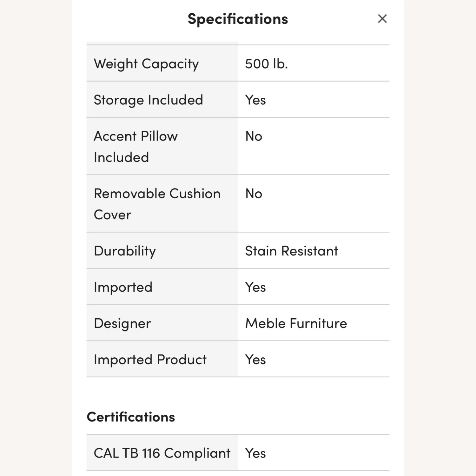Select the Designer label
This screenshot has height=476, width=476.
[x=122, y=323]
